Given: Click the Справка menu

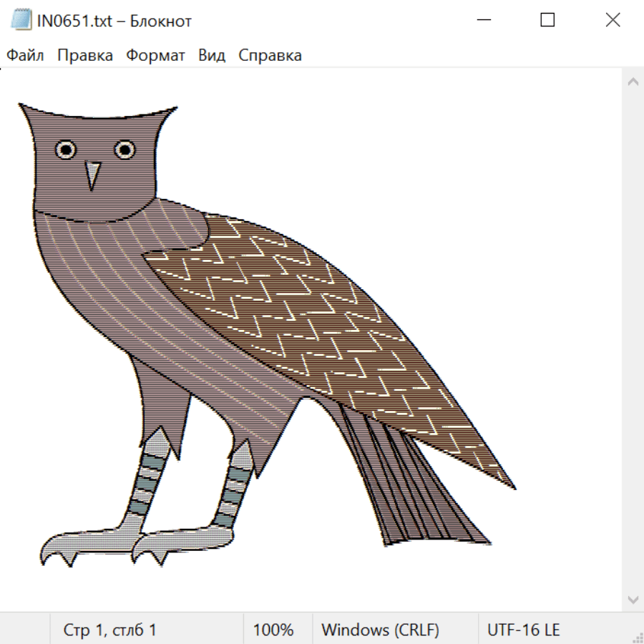Looking at the screenshot, I should coord(270,56).
